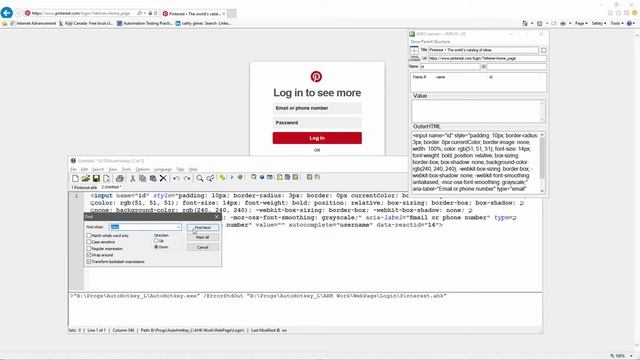Enable Regular expression checkbox
Viewport: 640px width, 360px height.
coord(89,249)
